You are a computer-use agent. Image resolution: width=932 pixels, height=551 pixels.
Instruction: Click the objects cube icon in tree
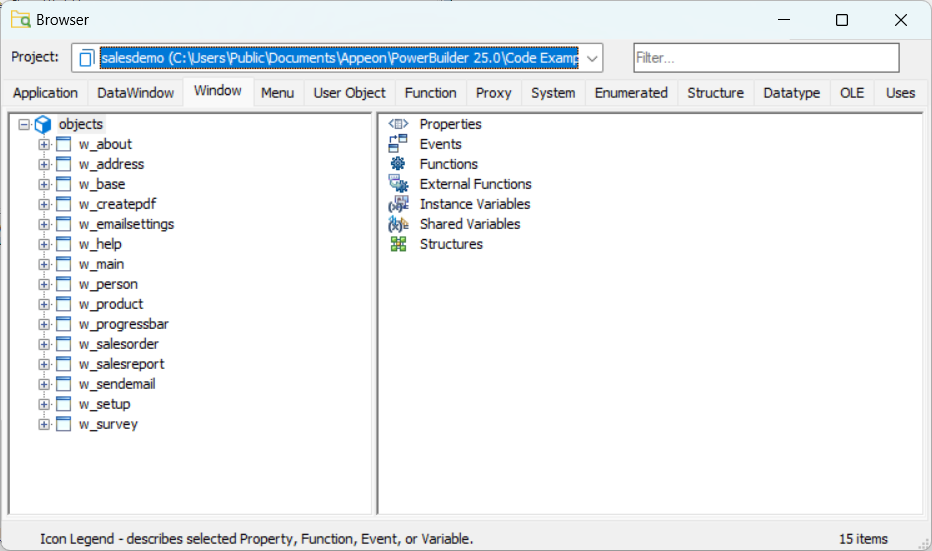point(43,125)
